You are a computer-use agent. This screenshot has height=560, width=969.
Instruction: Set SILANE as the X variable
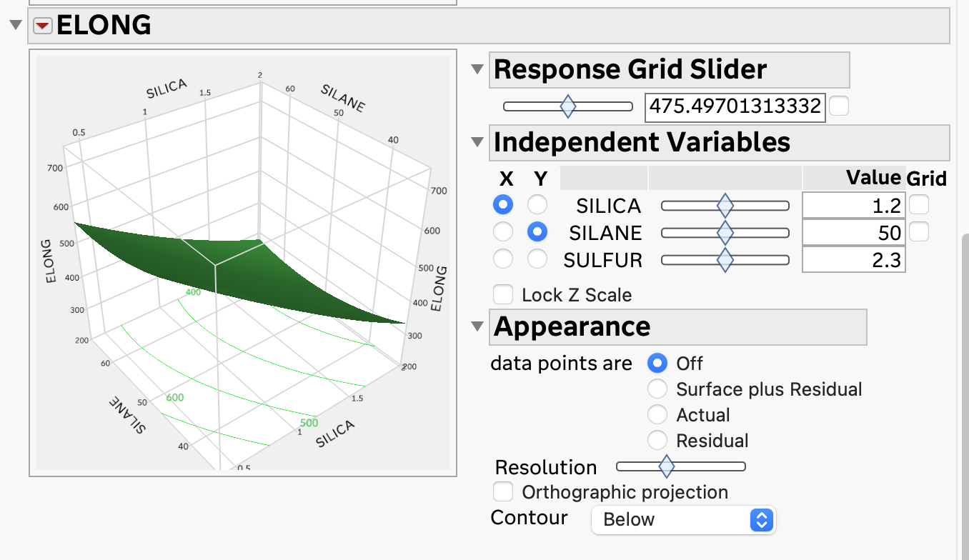click(503, 232)
